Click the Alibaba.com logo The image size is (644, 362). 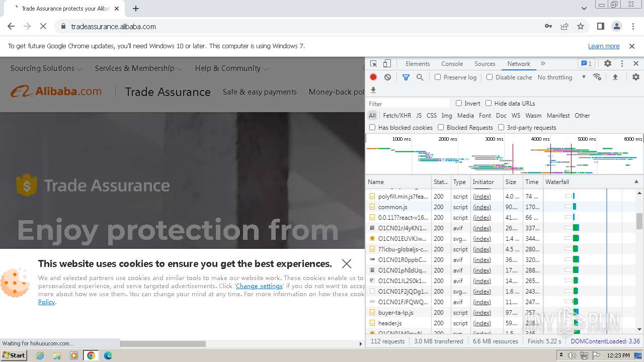pyautogui.click(x=56, y=92)
